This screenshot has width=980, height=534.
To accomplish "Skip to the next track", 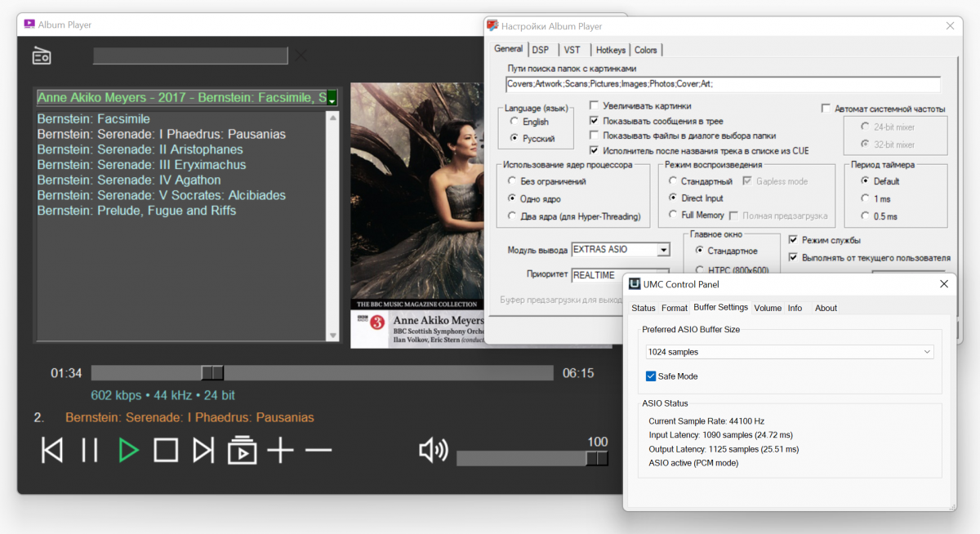I will point(203,450).
